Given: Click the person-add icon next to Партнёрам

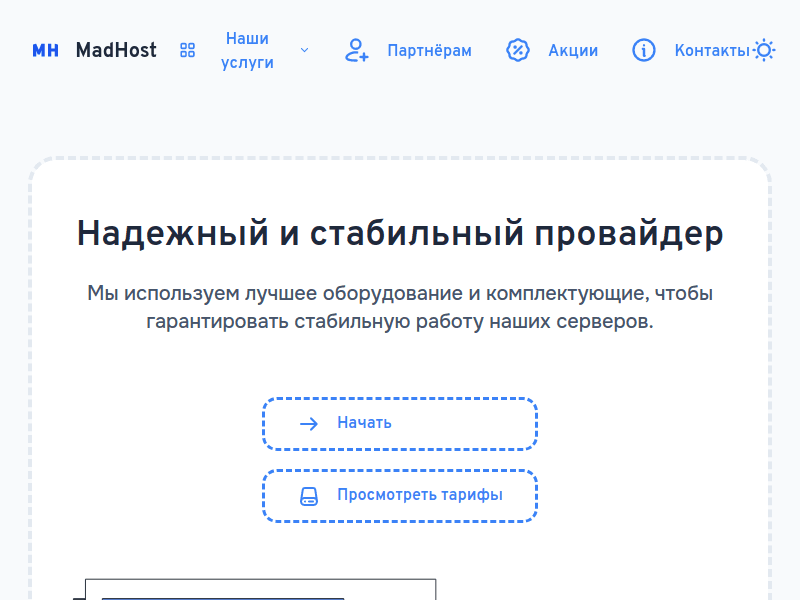Looking at the screenshot, I should (356, 51).
